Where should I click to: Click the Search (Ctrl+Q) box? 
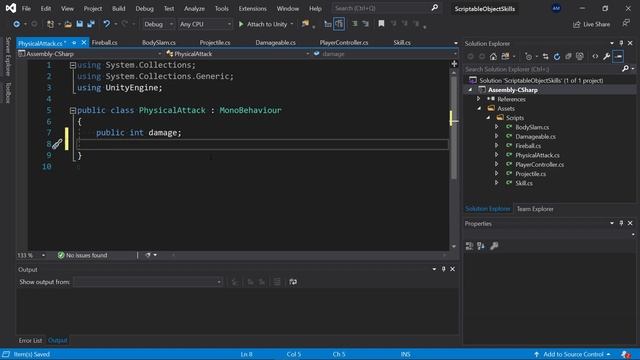pos(386,8)
